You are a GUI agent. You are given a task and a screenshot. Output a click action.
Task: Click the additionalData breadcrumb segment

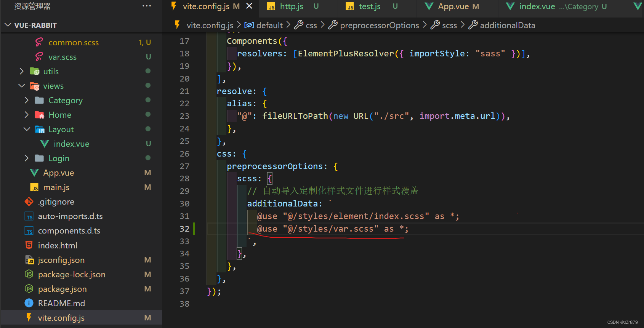tap(508, 25)
